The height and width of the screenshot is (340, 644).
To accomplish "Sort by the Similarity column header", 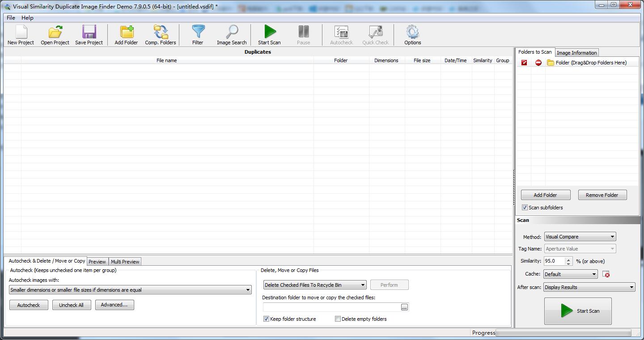I will click(x=483, y=60).
